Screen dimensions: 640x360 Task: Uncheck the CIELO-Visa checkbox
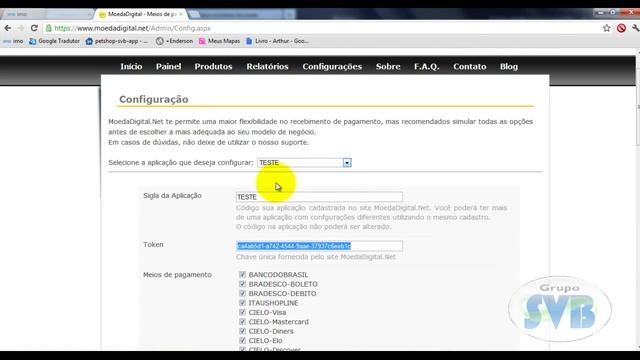[x=242, y=312]
